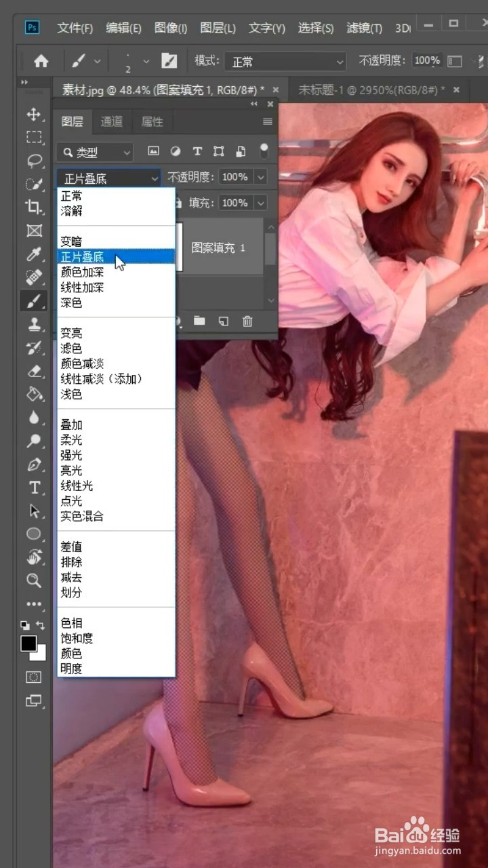Click the new group folder icon

pos(199,321)
